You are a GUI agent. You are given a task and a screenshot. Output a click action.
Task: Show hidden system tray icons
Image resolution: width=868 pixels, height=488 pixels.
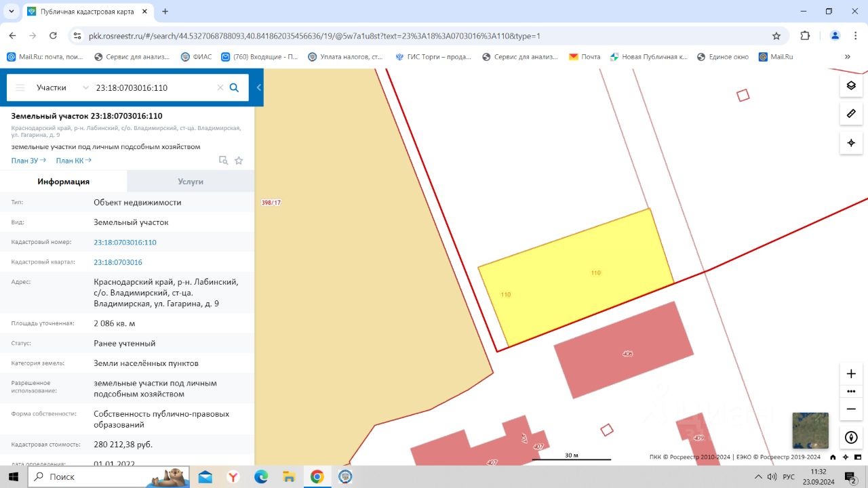(x=757, y=476)
